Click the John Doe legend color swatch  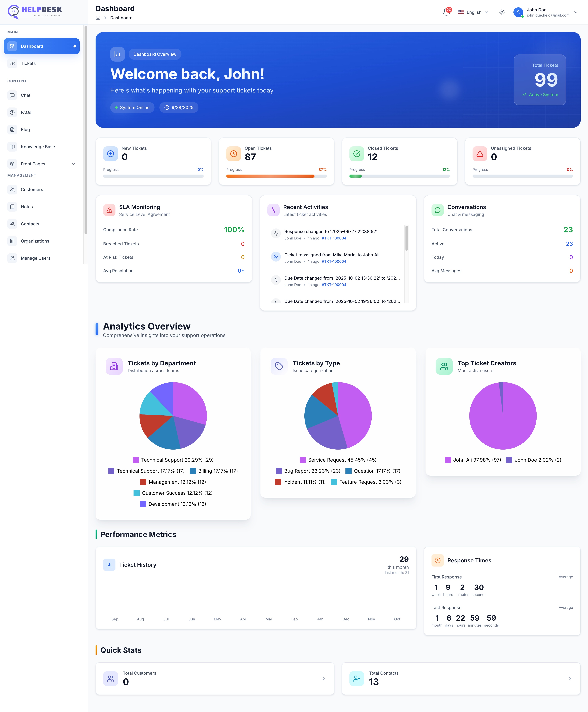coord(509,460)
